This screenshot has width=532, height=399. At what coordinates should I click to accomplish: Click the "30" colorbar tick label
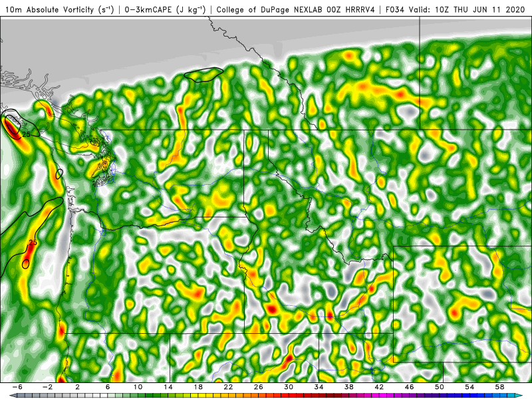(x=289, y=387)
